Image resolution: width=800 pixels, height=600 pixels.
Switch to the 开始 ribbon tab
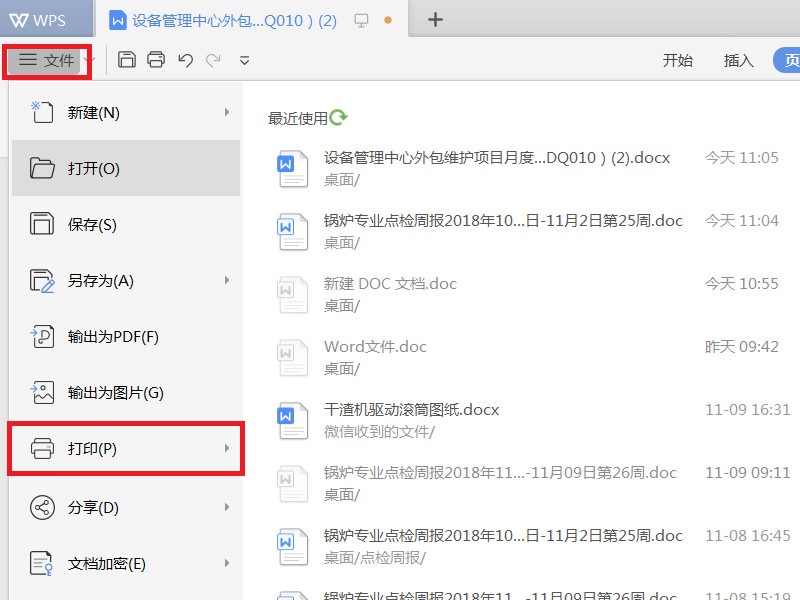678,60
